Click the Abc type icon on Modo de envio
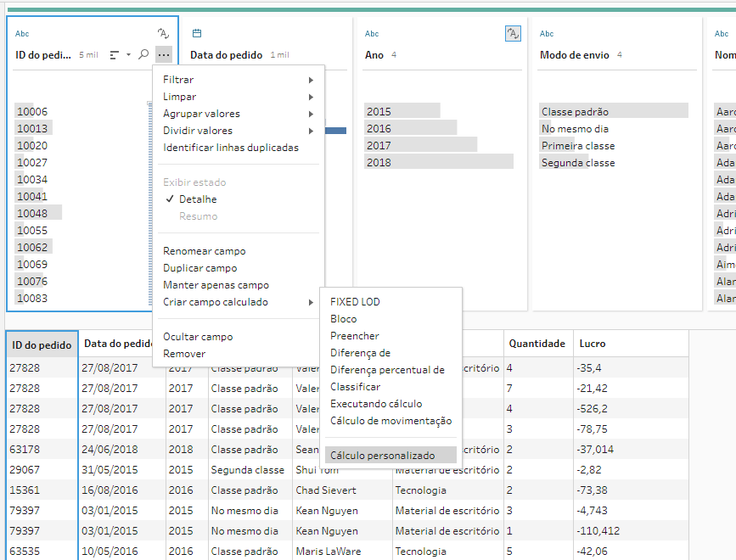This screenshot has height=560, width=736. point(547,34)
